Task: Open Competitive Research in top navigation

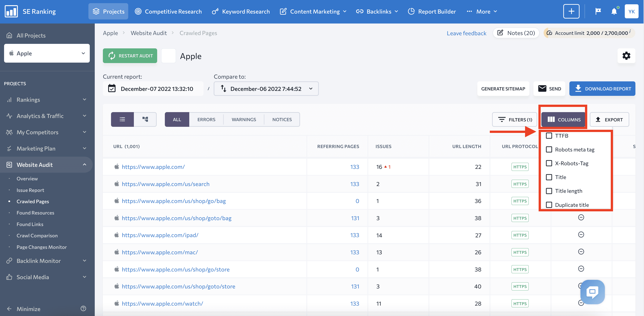Action: [168, 12]
